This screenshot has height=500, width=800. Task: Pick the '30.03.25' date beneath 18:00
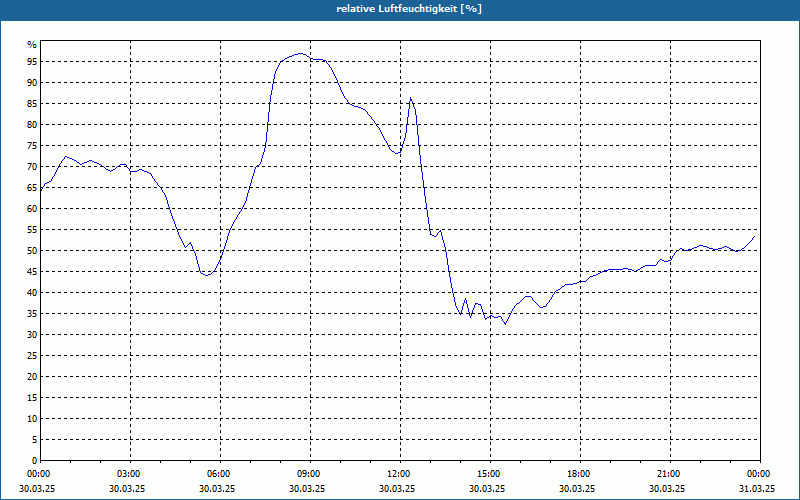pyautogui.click(x=577, y=489)
